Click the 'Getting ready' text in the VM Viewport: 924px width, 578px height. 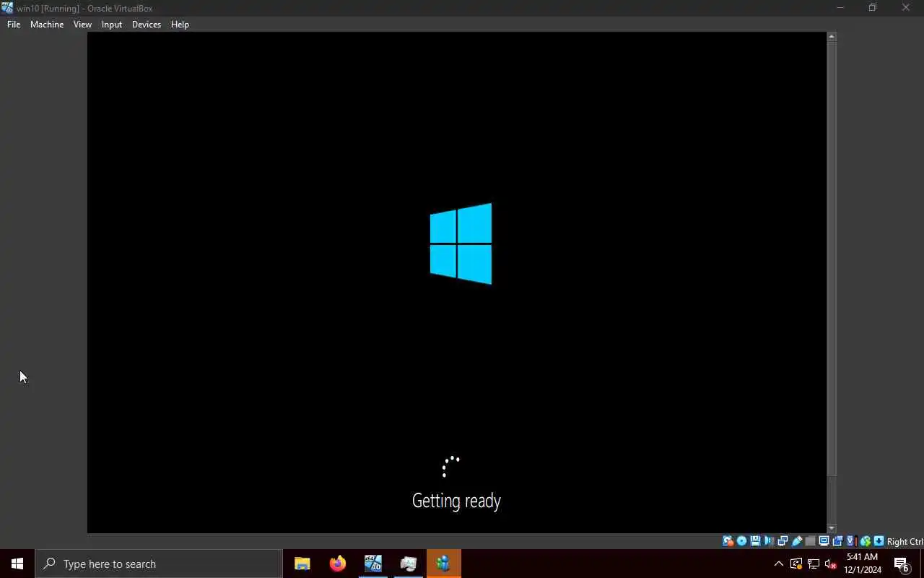pyautogui.click(x=456, y=501)
